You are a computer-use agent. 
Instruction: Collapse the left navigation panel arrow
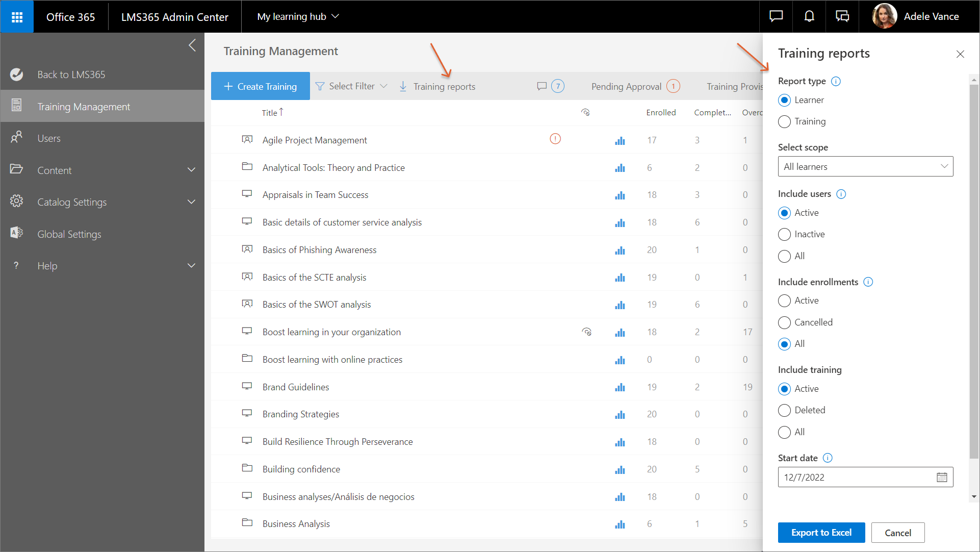click(192, 45)
